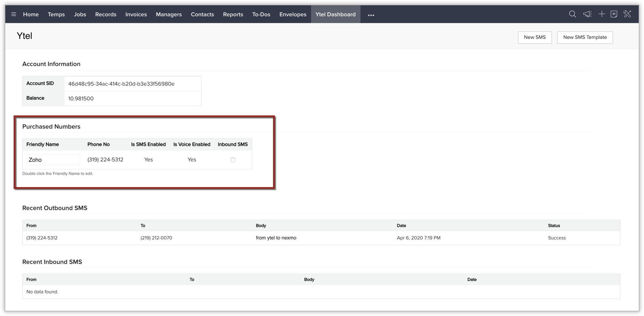The image size is (644, 316).
Task: Click the Account SID label
Action: [40, 83]
